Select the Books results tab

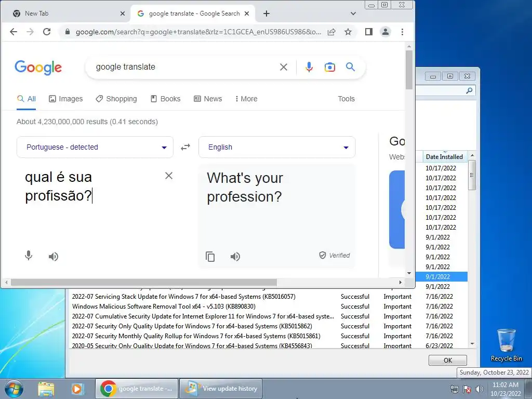(166, 99)
